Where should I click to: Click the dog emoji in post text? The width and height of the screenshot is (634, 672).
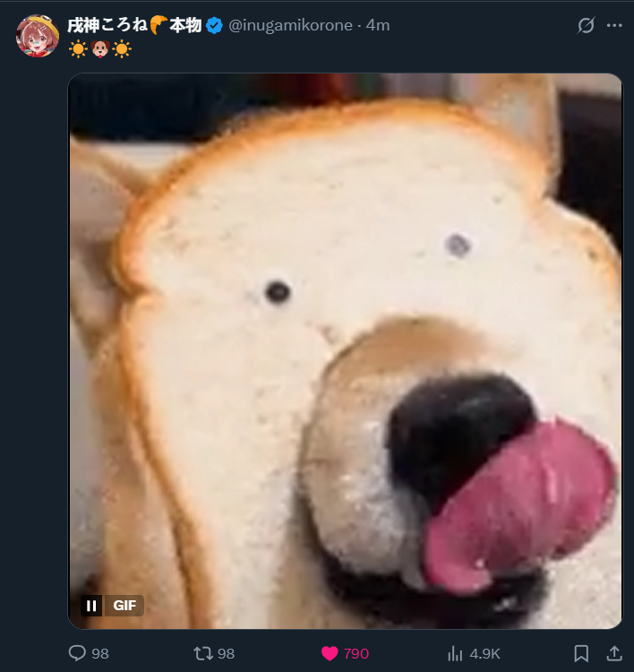(100, 49)
